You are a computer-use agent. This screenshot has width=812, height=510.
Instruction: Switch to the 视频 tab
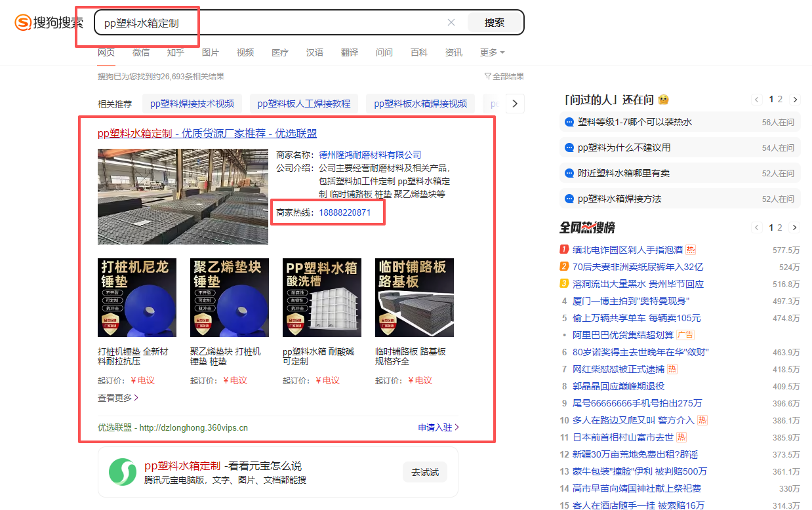click(x=245, y=52)
